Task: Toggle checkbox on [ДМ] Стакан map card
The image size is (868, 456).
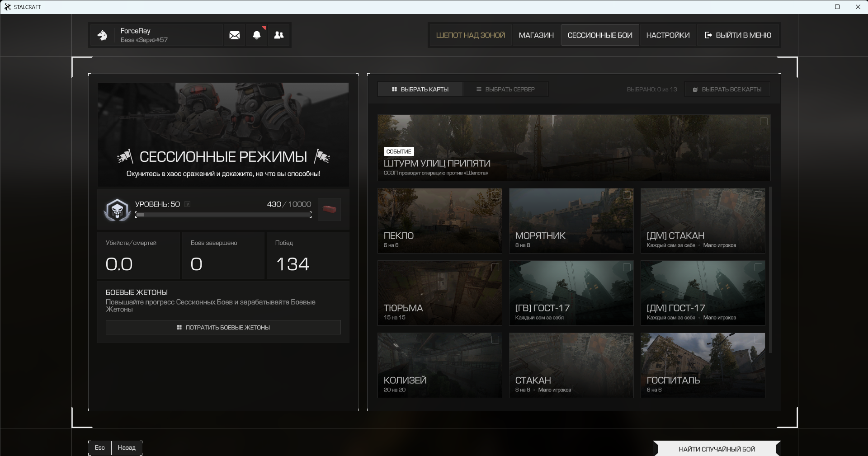Action: pos(758,195)
